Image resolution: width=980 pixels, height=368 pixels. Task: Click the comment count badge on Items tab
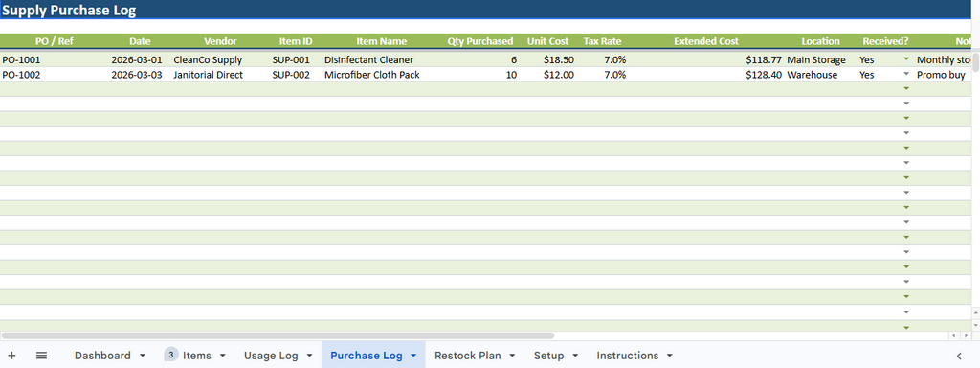click(170, 355)
